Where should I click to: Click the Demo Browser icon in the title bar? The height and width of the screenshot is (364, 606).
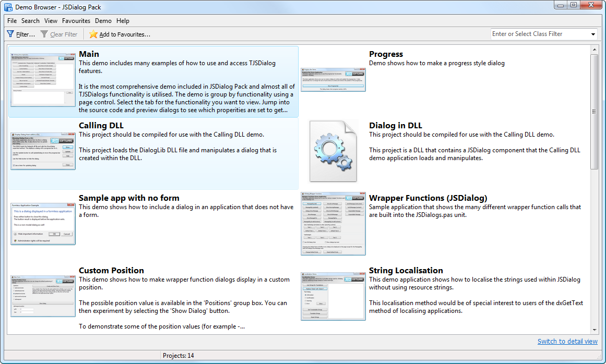coord(7,7)
